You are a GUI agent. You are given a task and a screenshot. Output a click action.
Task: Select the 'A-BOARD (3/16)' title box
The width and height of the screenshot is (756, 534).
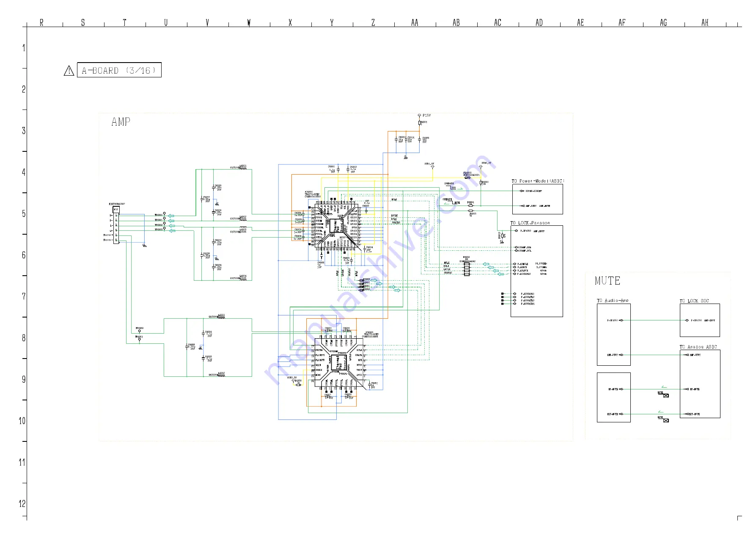pos(119,70)
